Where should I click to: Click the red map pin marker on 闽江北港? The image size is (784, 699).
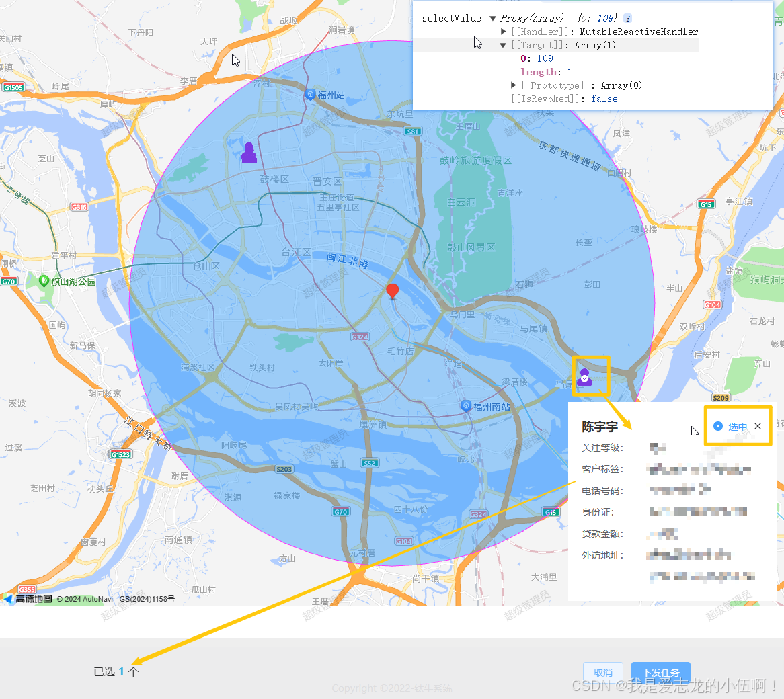tap(393, 291)
